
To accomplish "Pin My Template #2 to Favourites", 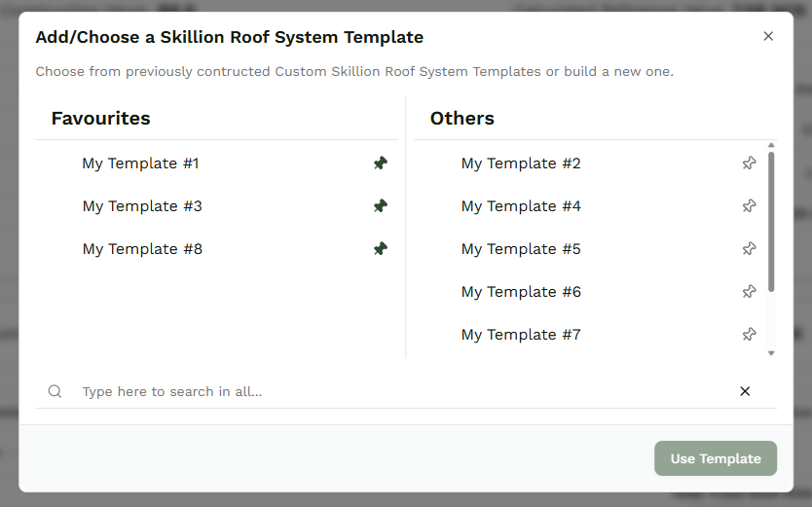I will pyautogui.click(x=749, y=163).
